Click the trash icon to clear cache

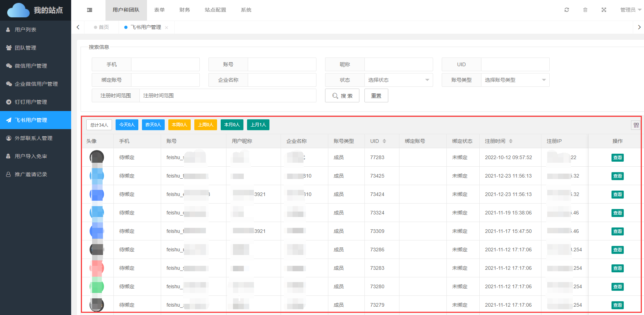[x=585, y=10]
